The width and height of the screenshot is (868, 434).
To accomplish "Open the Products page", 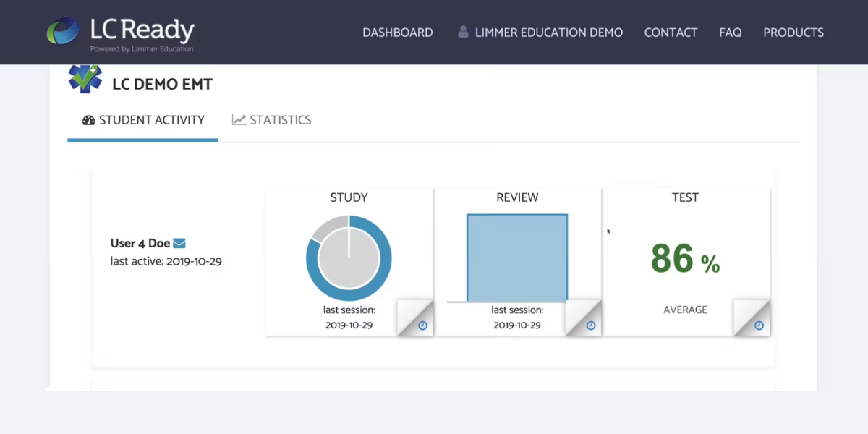I will 793,32.
